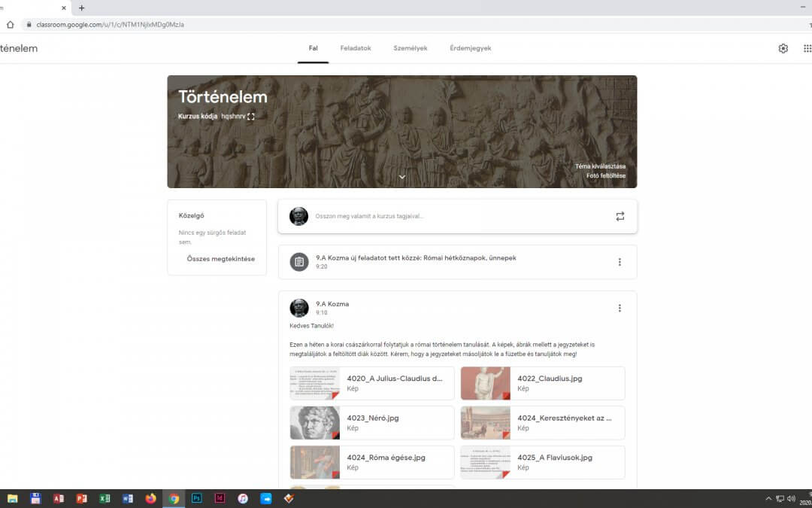Click the speaker icon in system tray
The image size is (812, 508).
(789, 498)
